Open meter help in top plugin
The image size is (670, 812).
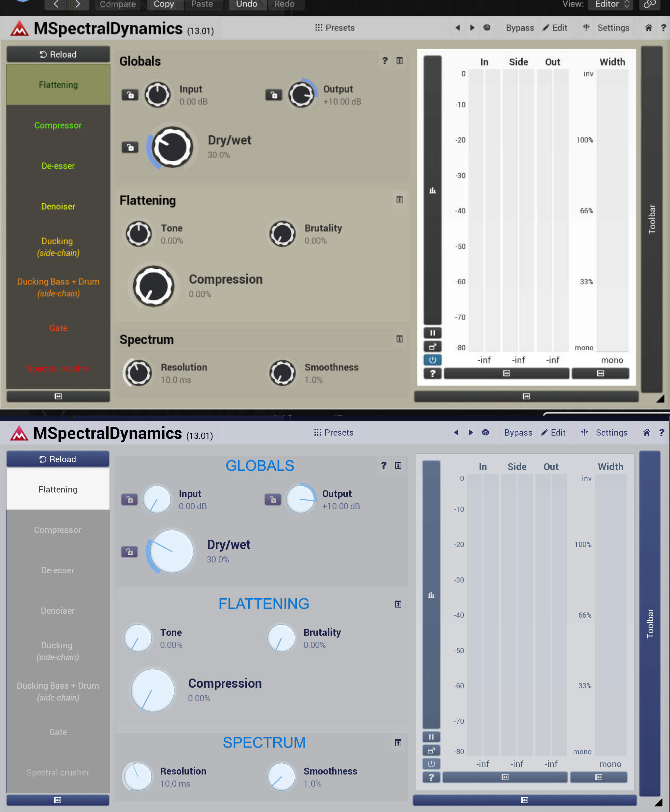point(433,373)
